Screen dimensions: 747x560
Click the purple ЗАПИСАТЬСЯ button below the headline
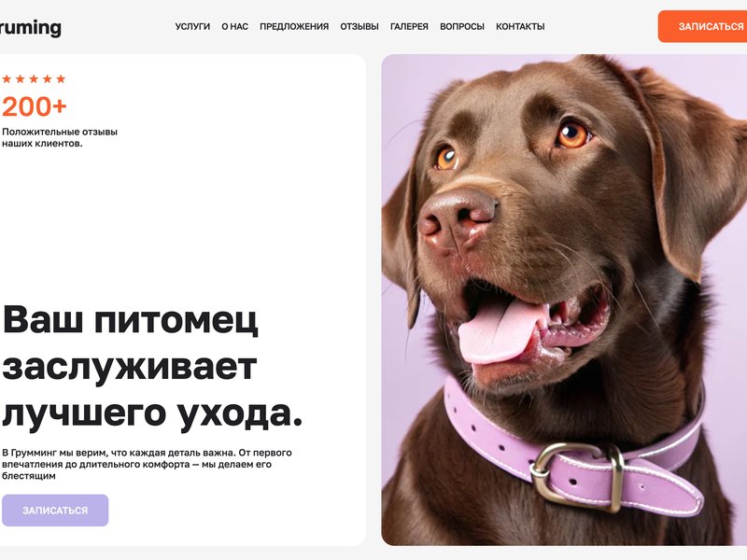click(55, 511)
